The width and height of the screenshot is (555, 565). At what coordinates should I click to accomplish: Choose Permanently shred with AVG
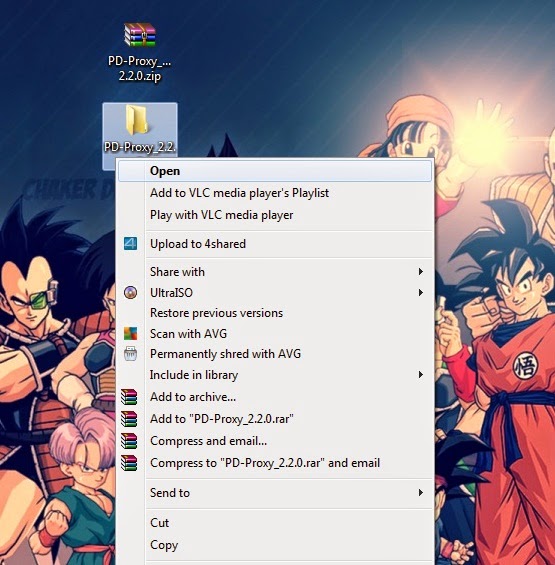(275, 354)
